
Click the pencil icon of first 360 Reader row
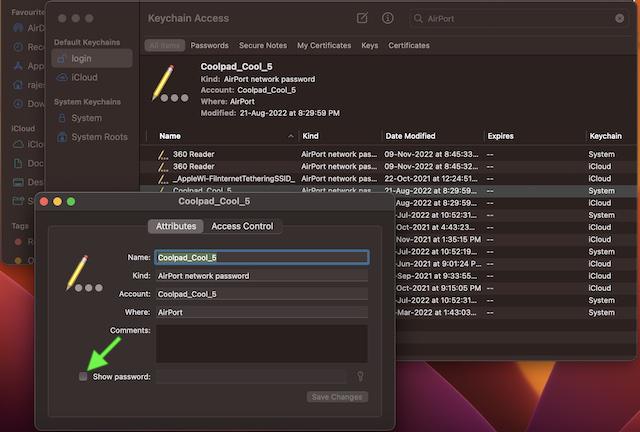coord(163,154)
